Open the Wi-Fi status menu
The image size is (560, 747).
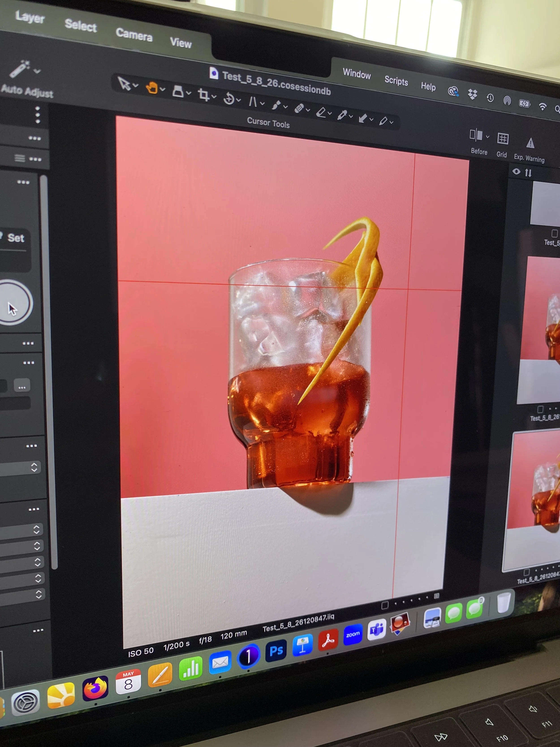[x=543, y=107]
